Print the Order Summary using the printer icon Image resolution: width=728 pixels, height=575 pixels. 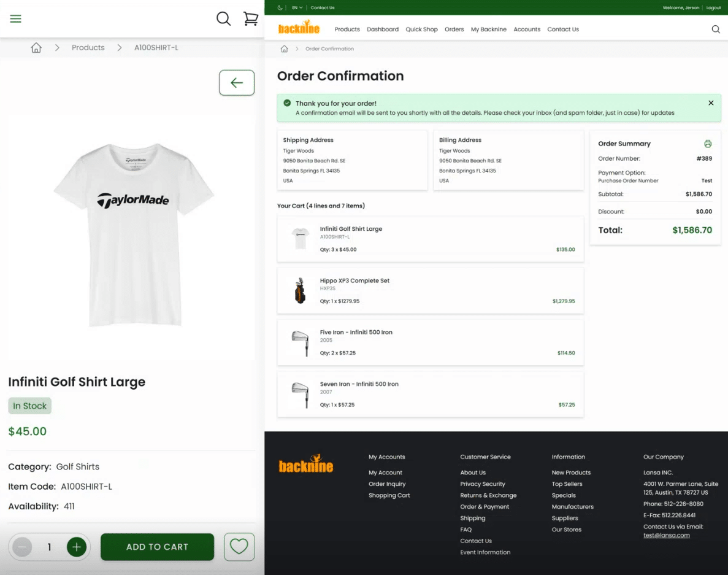[708, 143]
